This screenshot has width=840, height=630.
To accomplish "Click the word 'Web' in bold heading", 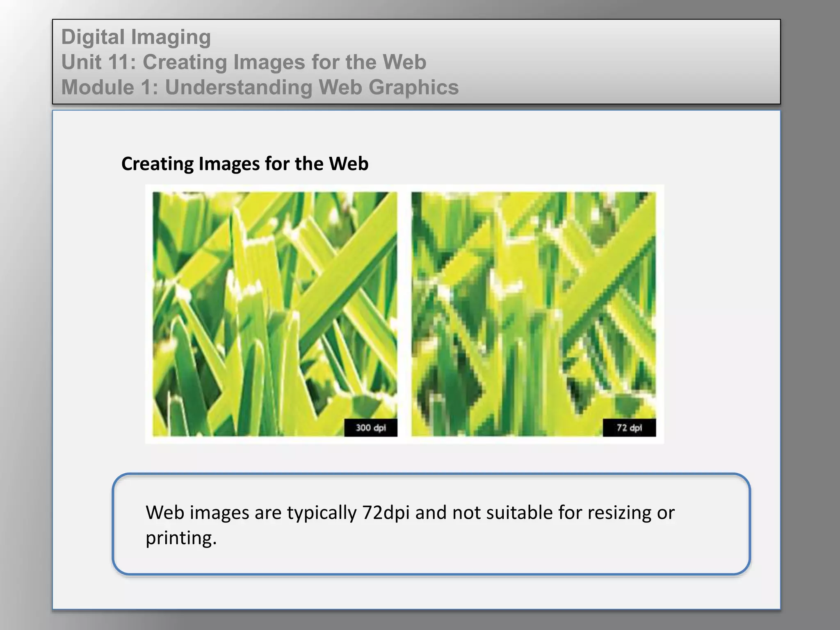I will (x=348, y=164).
